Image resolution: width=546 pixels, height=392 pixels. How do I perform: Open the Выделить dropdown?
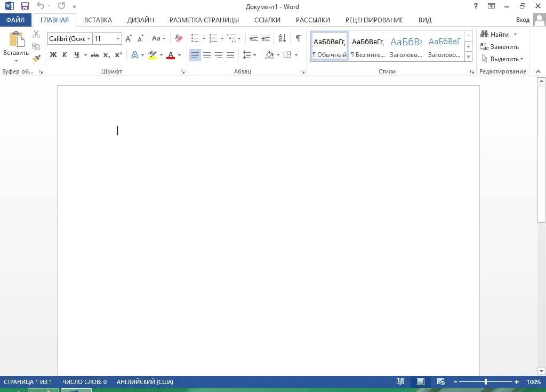point(502,59)
